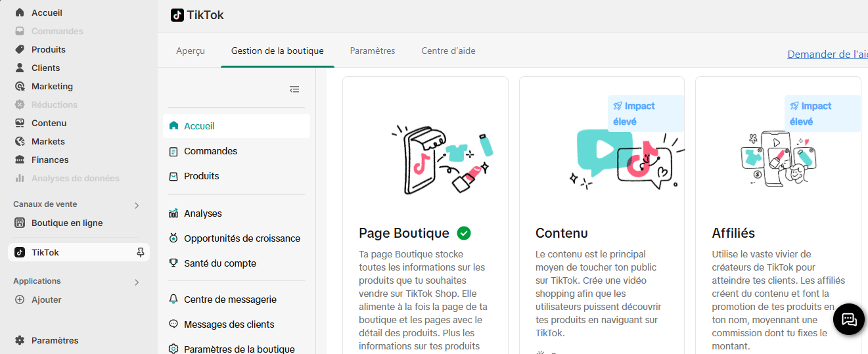Click the Opportunités de croissance medal icon
The height and width of the screenshot is (354, 868).
click(x=173, y=238)
